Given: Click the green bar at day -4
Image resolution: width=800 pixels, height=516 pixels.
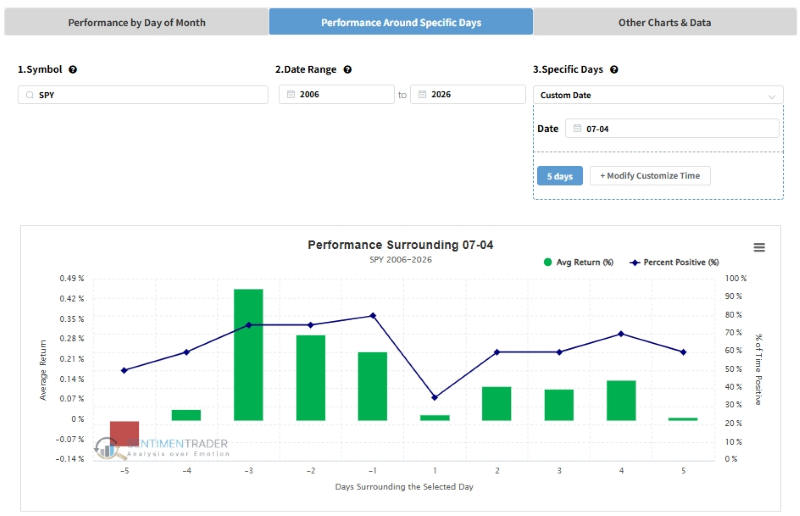Looking at the screenshot, I should (186, 415).
